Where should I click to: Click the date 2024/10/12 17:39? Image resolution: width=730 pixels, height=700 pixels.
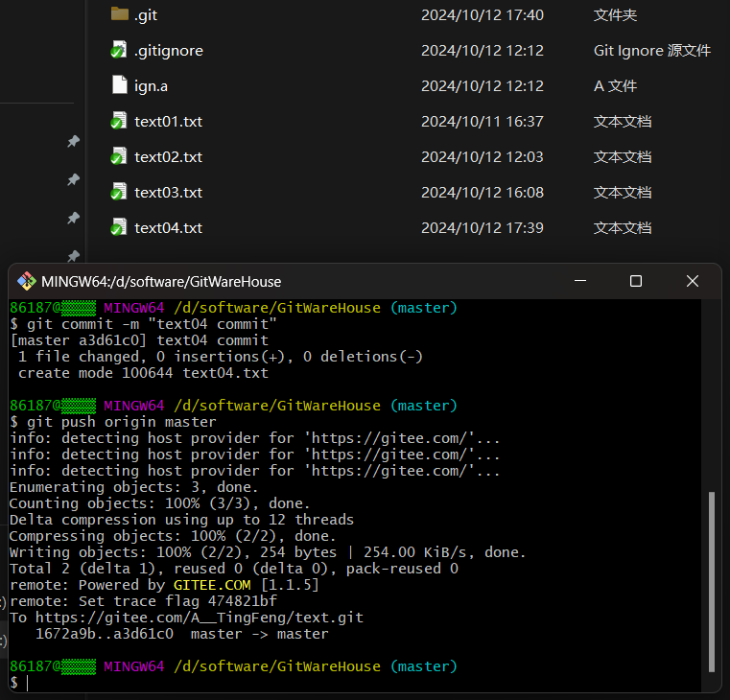pos(483,228)
